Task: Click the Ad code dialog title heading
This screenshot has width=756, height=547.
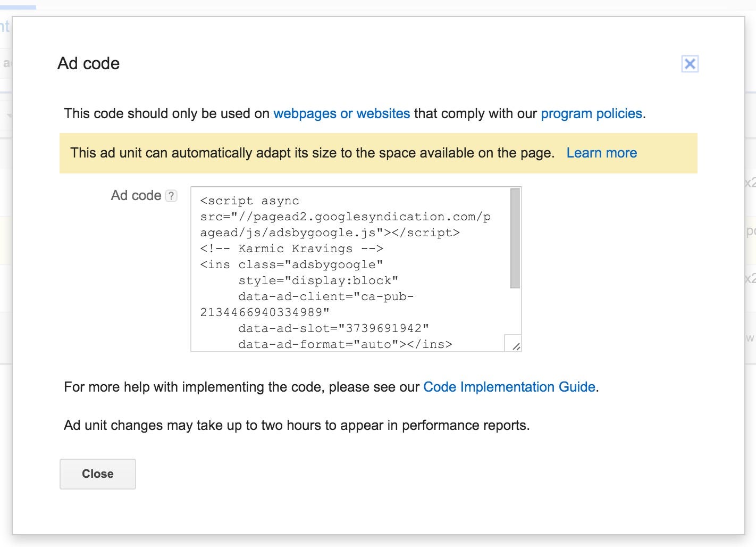Action: (x=88, y=63)
